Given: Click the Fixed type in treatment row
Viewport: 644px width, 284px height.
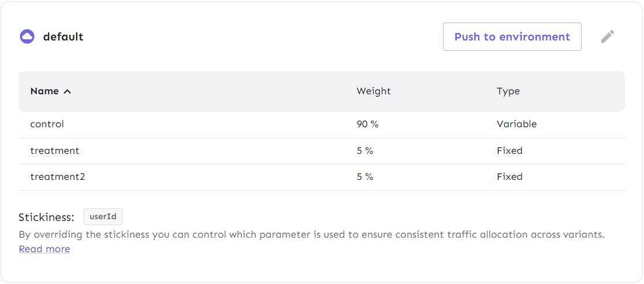Looking at the screenshot, I should [509, 150].
